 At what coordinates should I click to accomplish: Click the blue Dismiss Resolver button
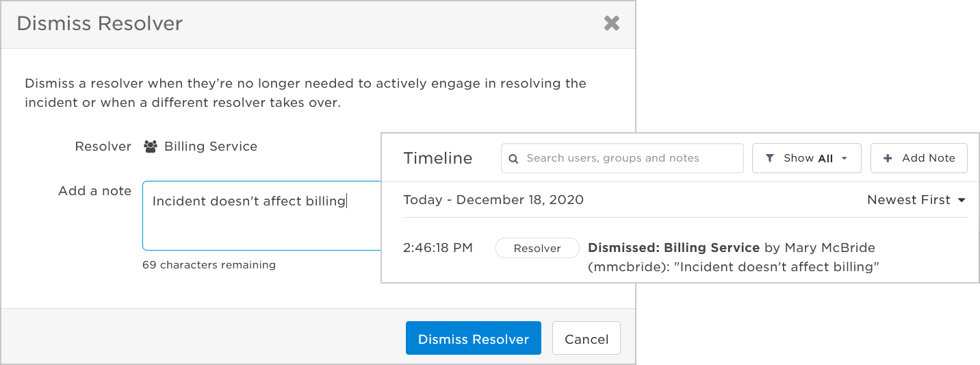[474, 338]
